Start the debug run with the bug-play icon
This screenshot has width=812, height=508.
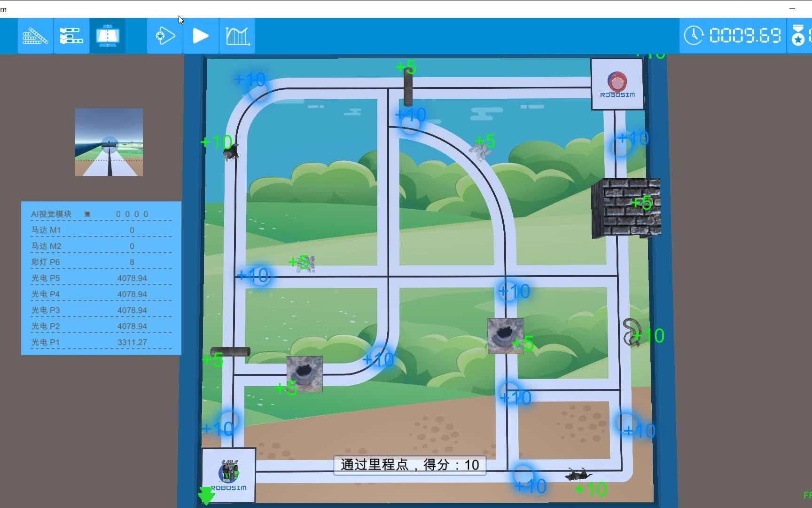[x=164, y=35]
